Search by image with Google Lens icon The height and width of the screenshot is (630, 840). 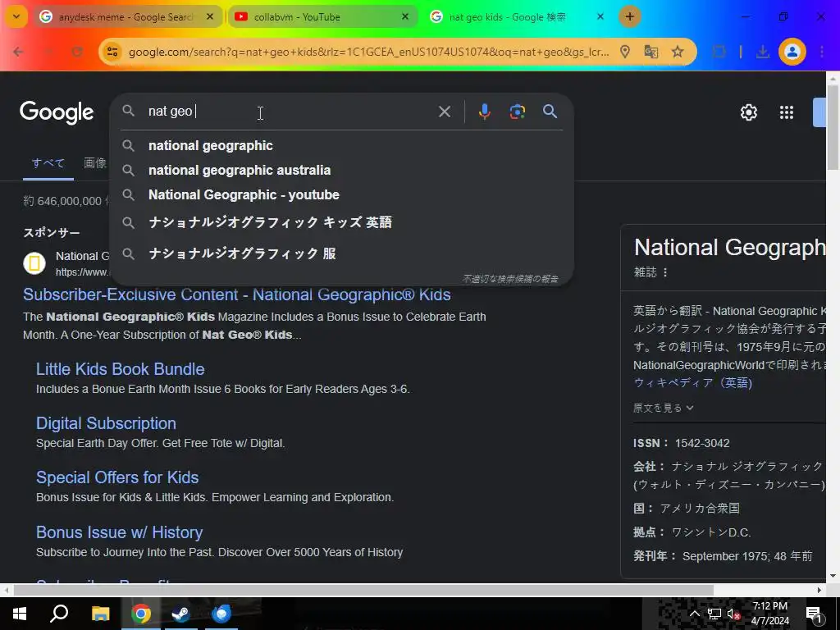pyautogui.click(x=517, y=112)
